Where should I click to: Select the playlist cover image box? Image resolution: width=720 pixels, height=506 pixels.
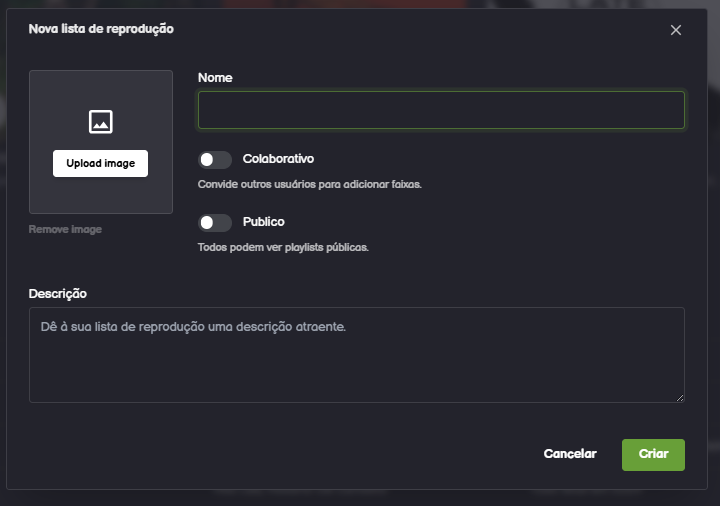100,190
